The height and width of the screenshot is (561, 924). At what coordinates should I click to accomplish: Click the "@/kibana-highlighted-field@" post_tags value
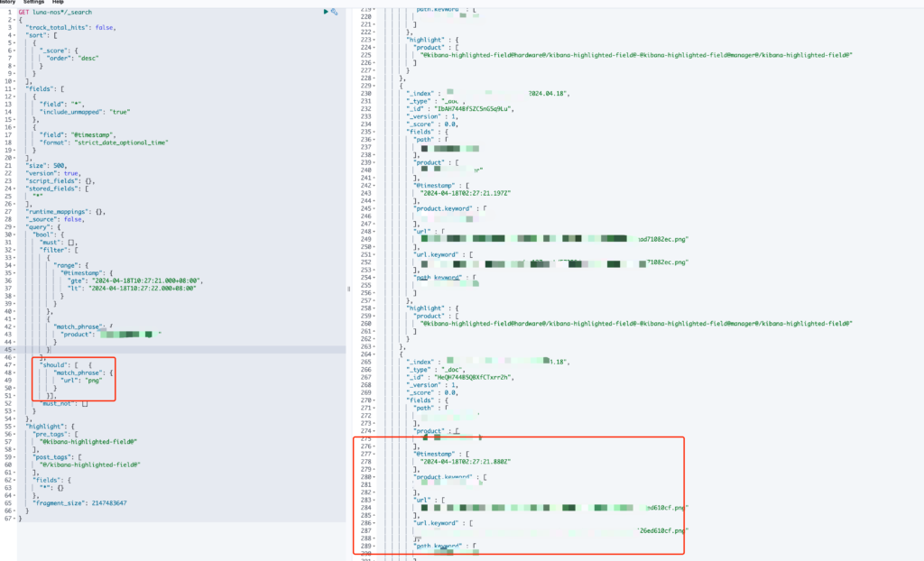pyautogui.click(x=90, y=464)
